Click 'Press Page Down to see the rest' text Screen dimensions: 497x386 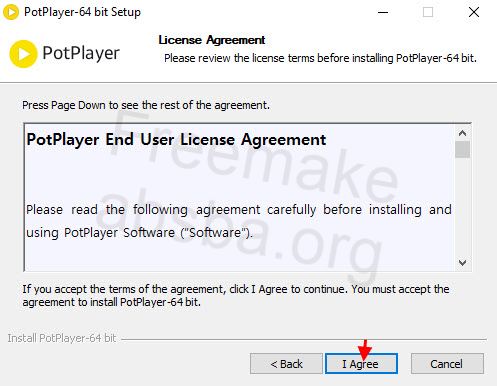[146, 105]
